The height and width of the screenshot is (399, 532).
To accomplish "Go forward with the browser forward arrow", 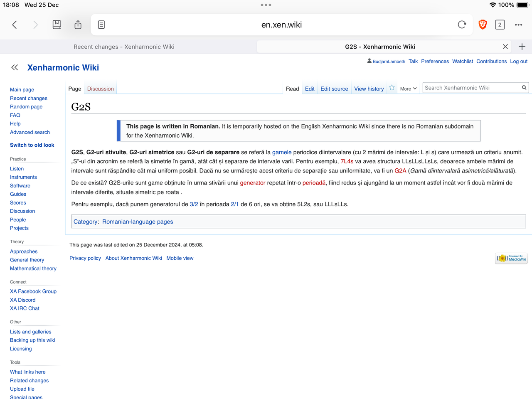I will coord(35,25).
